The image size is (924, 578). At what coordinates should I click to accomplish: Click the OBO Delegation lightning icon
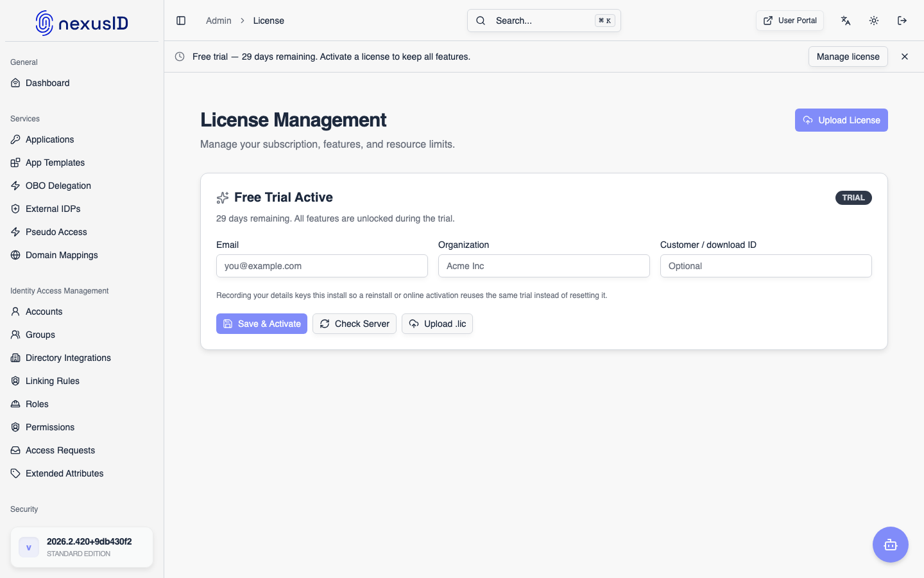point(15,186)
